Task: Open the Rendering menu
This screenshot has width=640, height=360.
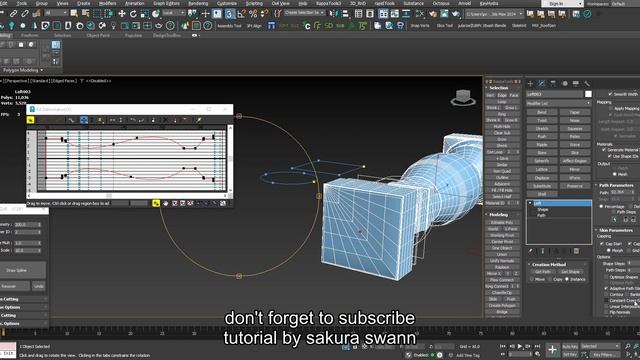Action: point(198,3)
